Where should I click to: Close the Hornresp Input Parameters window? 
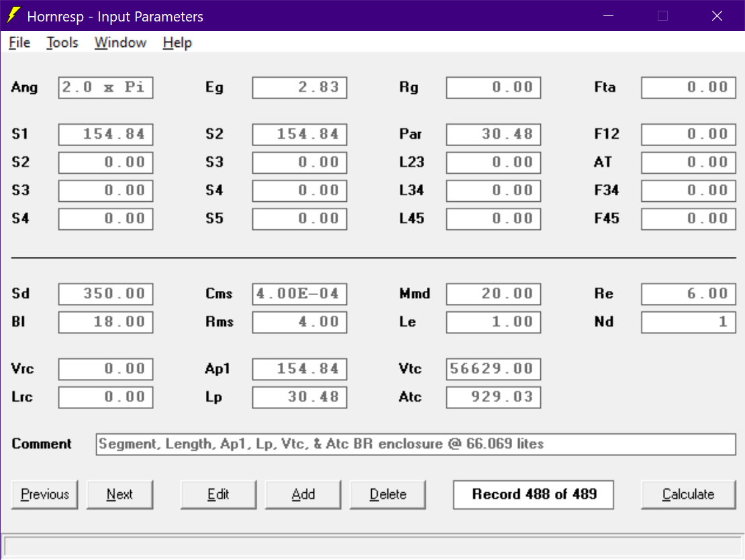717,15
